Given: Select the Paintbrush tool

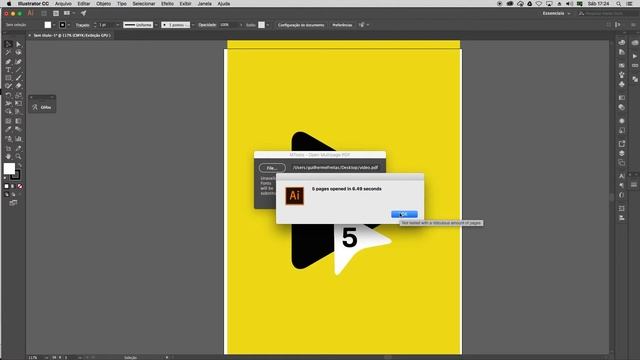Looking at the screenshot, I should pyautogui.click(x=18, y=78).
